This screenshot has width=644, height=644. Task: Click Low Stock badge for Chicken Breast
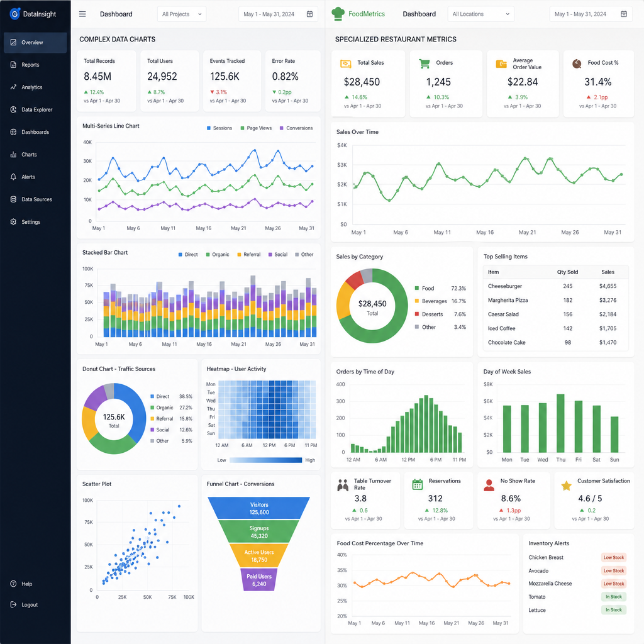click(x=613, y=557)
